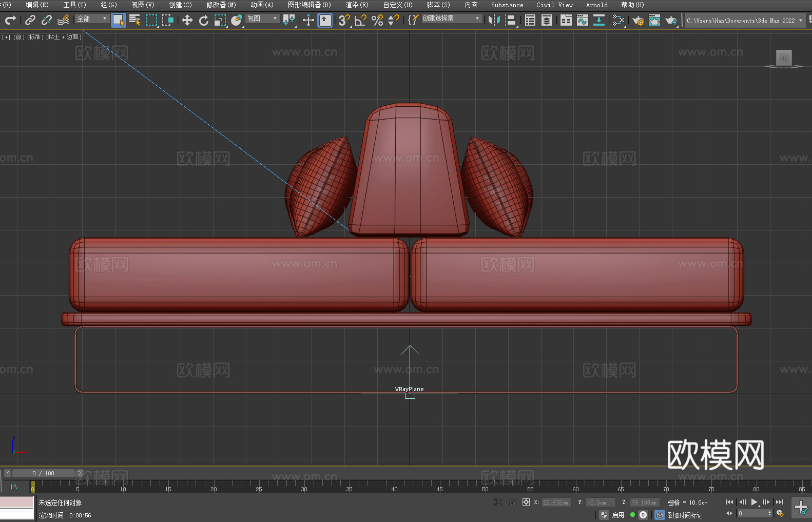This screenshot has width=812, height=522.
Task: Open the Arnold menu
Action: tap(596, 5)
